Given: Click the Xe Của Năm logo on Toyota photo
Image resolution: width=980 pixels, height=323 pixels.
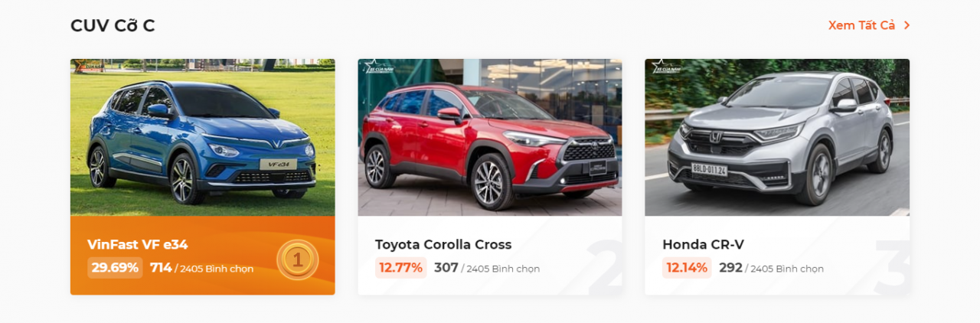Looking at the screenshot, I should click(x=377, y=67).
